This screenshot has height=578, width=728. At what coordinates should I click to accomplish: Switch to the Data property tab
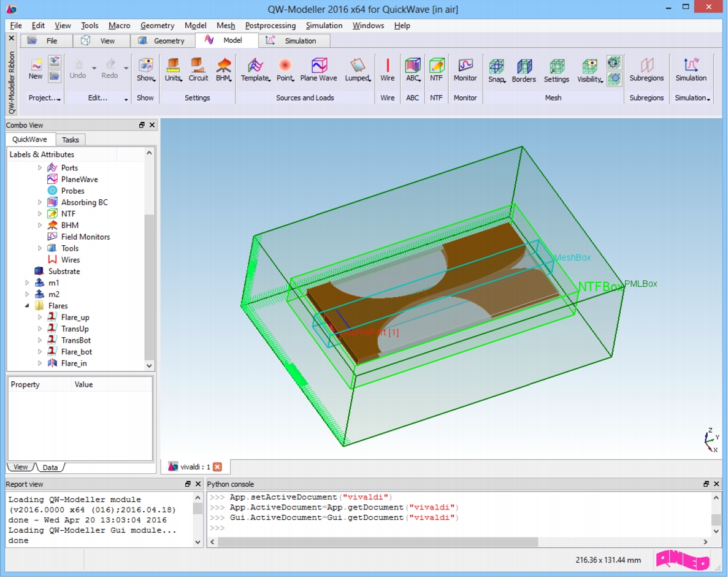pos(50,467)
